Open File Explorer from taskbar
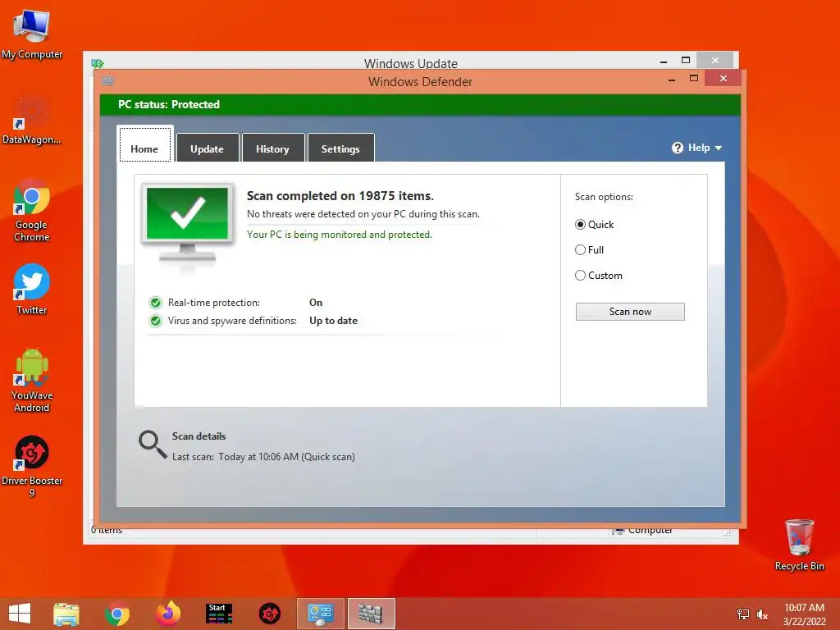Viewport: 840px width, 630px height. (x=66, y=614)
